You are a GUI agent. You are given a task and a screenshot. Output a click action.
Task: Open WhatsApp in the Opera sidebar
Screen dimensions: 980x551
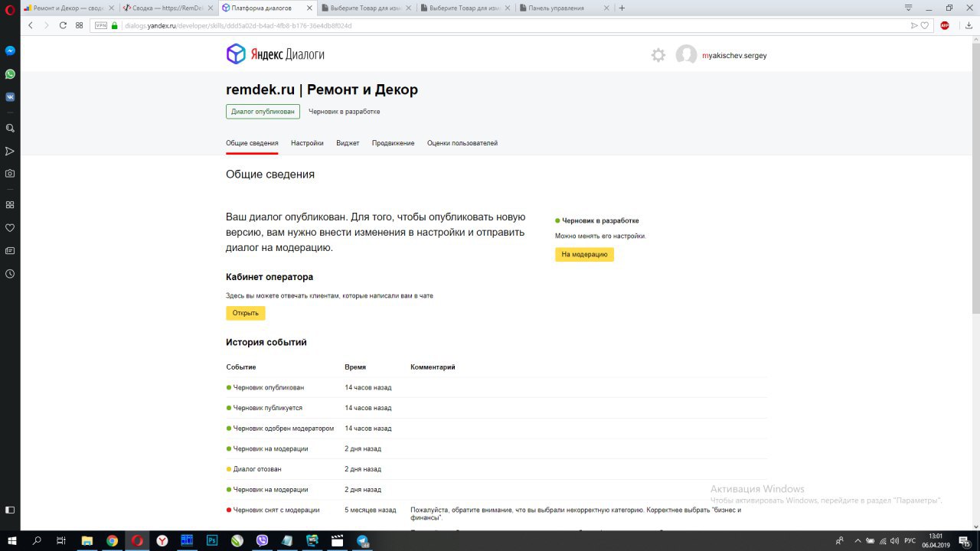tap(10, 74)
